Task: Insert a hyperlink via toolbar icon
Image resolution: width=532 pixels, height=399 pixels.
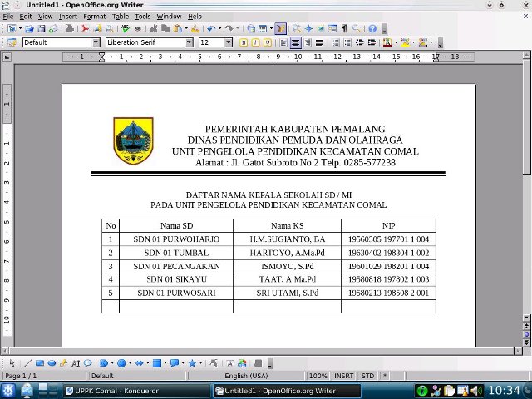Action: pyautogui.click(x=251, y=29)
